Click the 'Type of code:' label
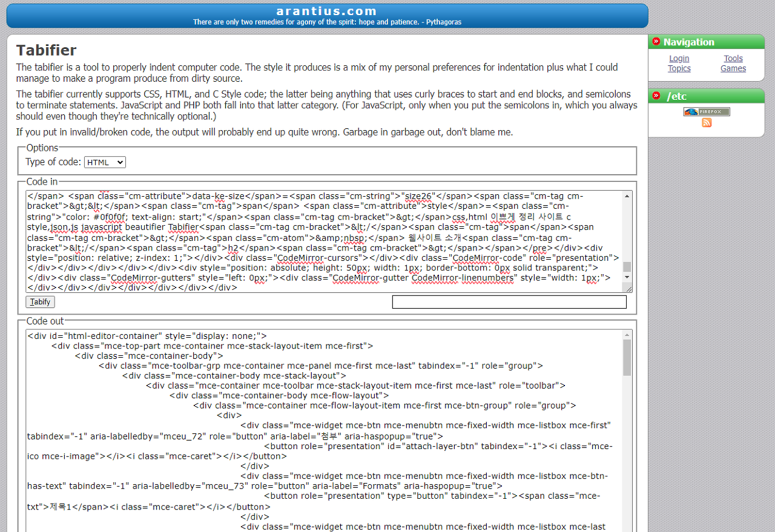 pyautogui.click(x=53, y=162)
